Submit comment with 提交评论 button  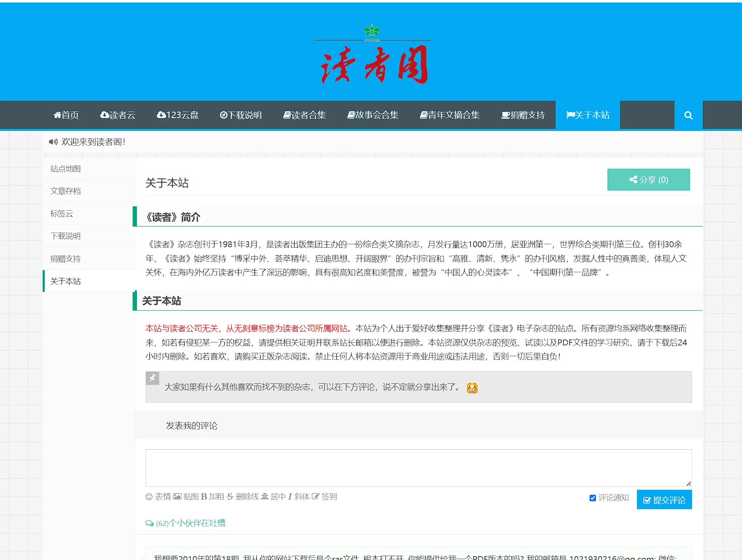pos(664,500)
